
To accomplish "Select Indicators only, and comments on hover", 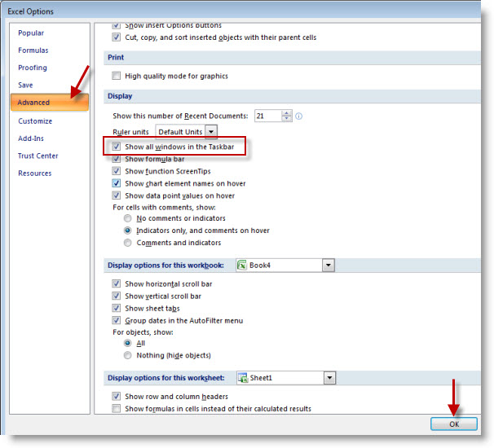I will [128, 231].
